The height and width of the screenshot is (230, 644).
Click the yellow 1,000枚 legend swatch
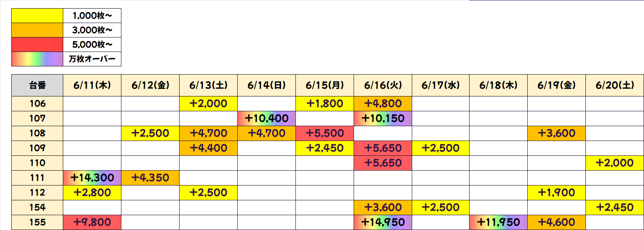click(37, 16)
